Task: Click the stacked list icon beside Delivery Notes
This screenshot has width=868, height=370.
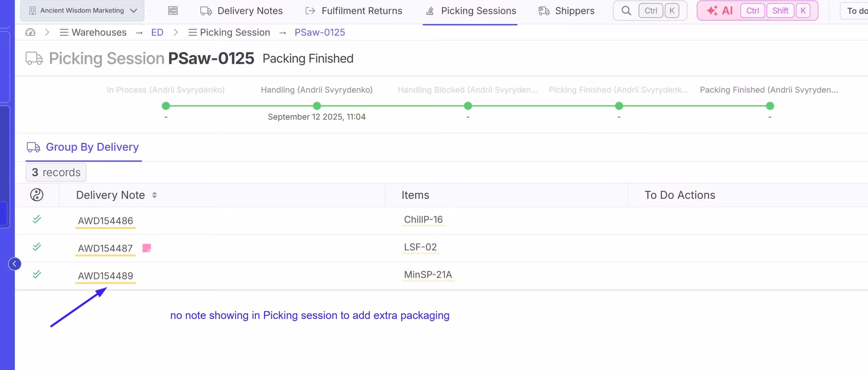Action: click(173, 11)
